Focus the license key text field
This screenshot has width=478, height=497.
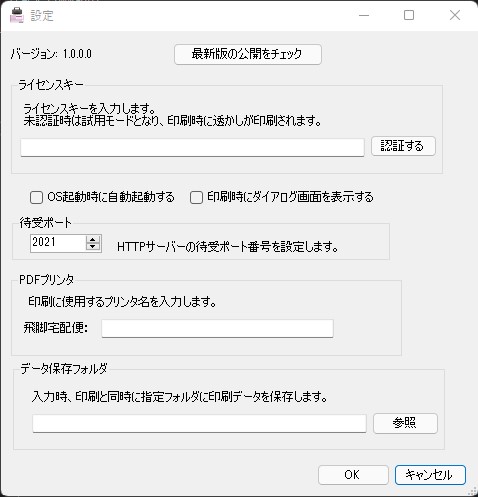[192, 147]
